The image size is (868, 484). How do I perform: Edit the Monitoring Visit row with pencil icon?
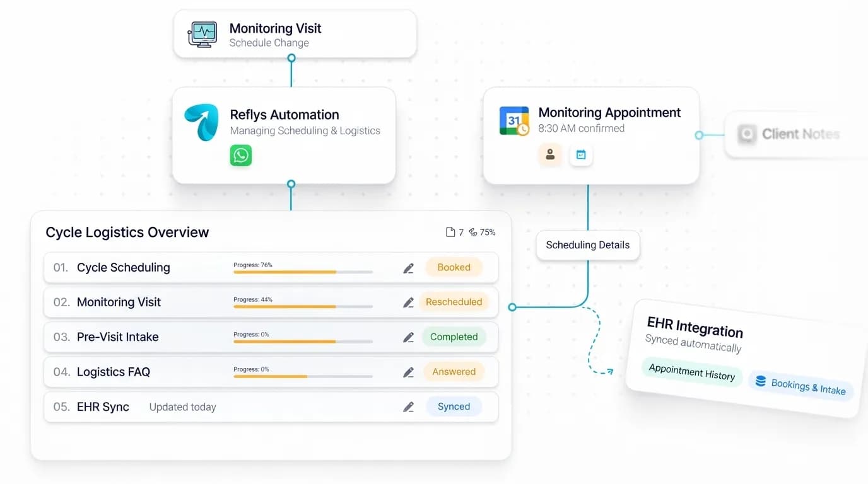[x=409, y=302]
